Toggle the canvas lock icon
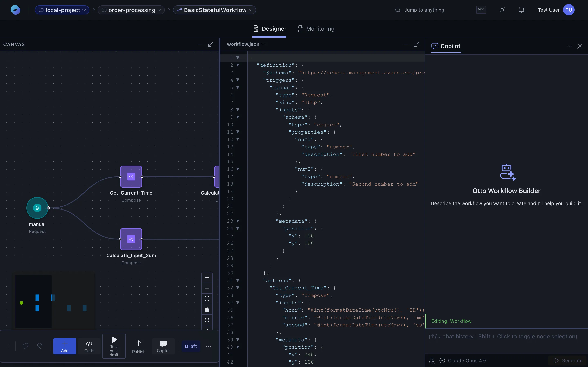Viewport: 588px width, 367px height. pyautogui.click(x=207, y=310)
